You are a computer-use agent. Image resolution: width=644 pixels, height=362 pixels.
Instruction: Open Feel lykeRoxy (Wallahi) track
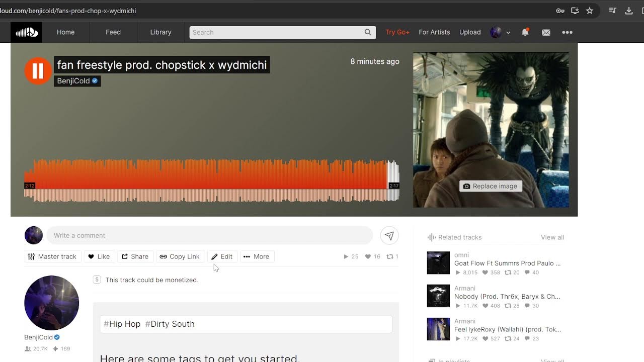click(508, 329)
